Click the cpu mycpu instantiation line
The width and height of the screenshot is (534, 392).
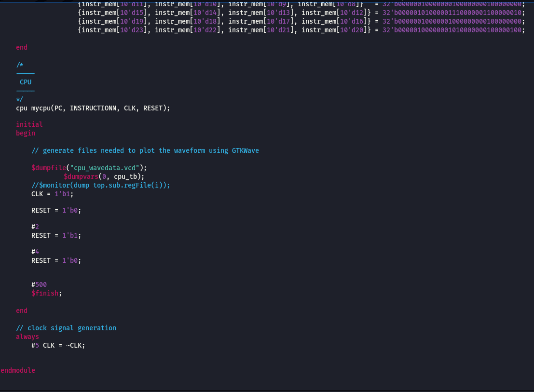click(93, 108)
